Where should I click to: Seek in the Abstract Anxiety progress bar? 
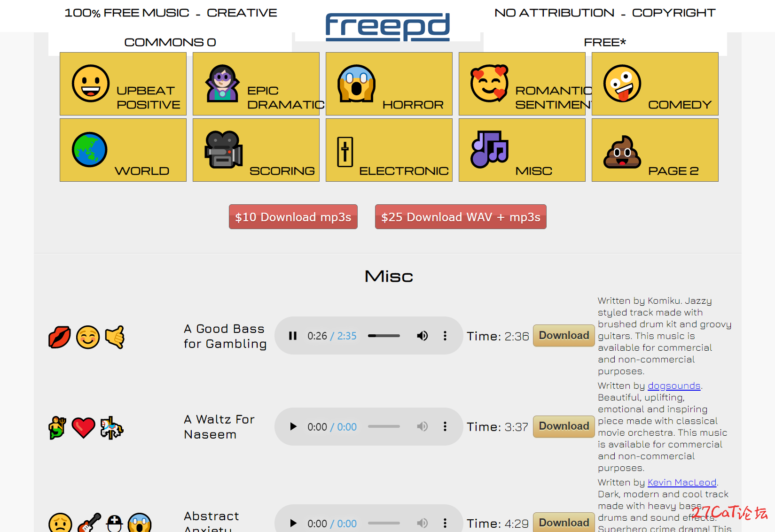pyautogui.click(x=384, y=523)
